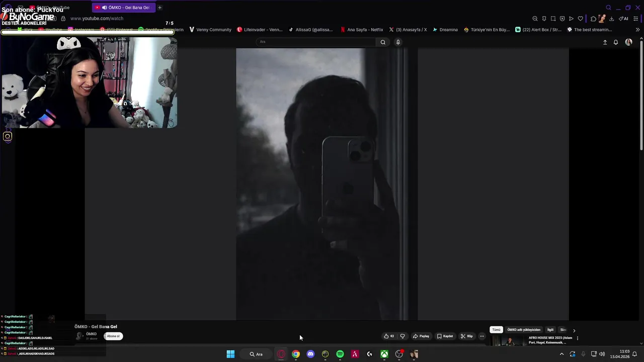Screen dimensions: 644x362
Task: Open Logitech G HUB from taskbar
Action: click(x=370, y=354)
